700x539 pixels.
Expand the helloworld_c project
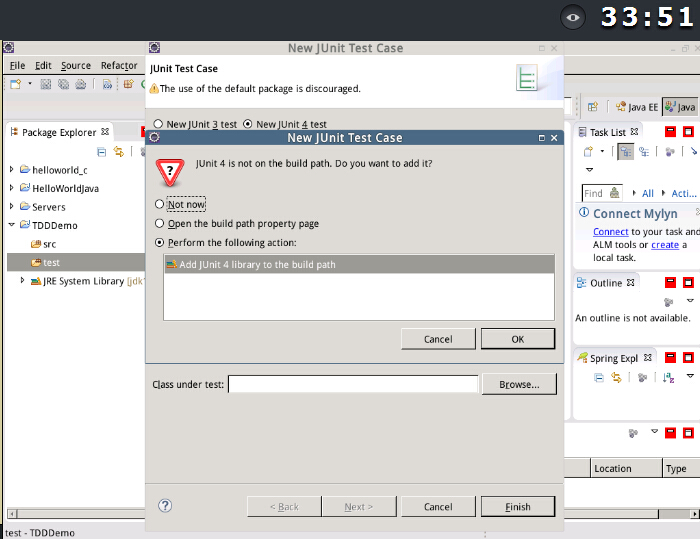12,169
